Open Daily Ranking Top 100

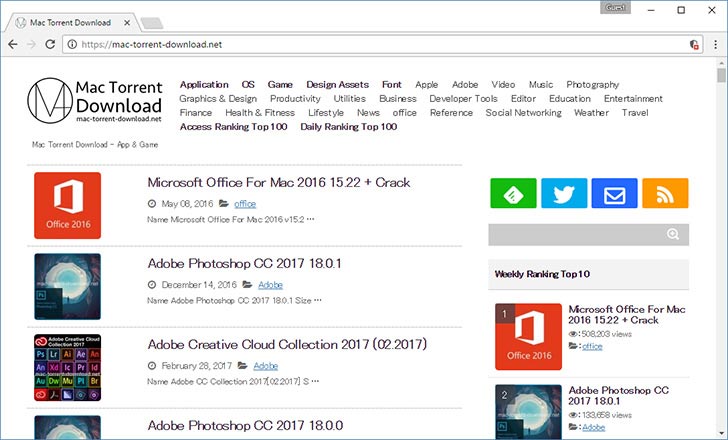pos(349,127)
